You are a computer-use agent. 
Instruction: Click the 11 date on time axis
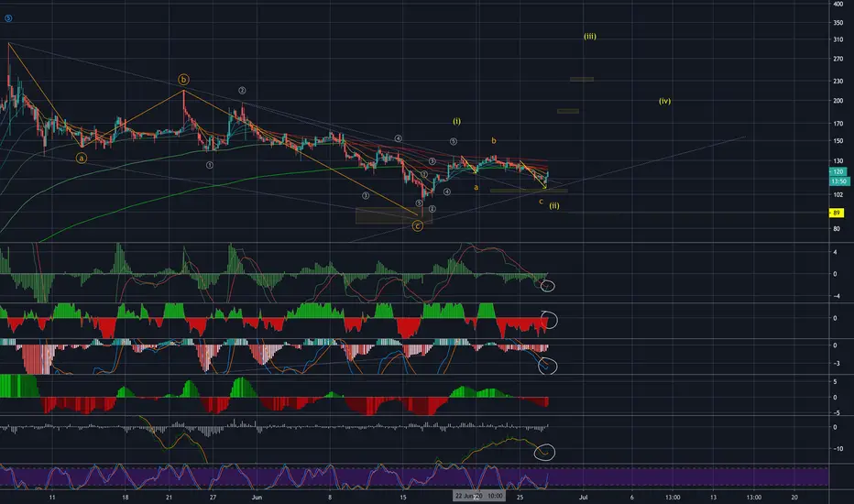pyautogui.click(x=51, y=497)
